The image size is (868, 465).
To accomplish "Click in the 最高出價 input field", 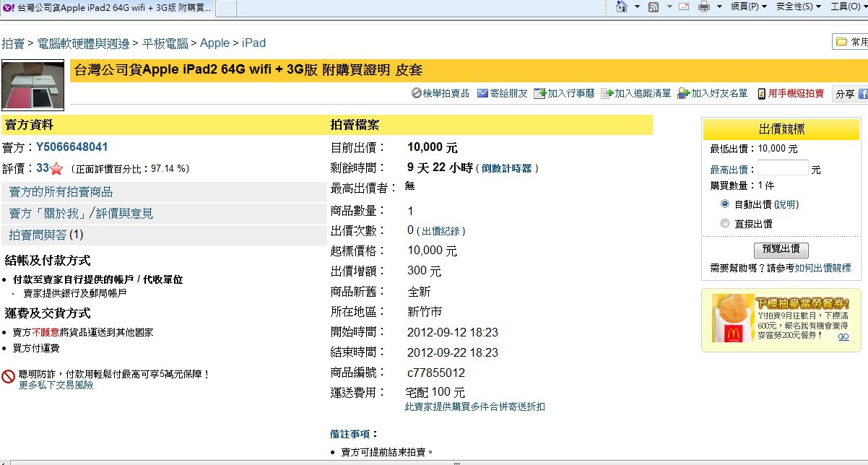I will [783, 168].
